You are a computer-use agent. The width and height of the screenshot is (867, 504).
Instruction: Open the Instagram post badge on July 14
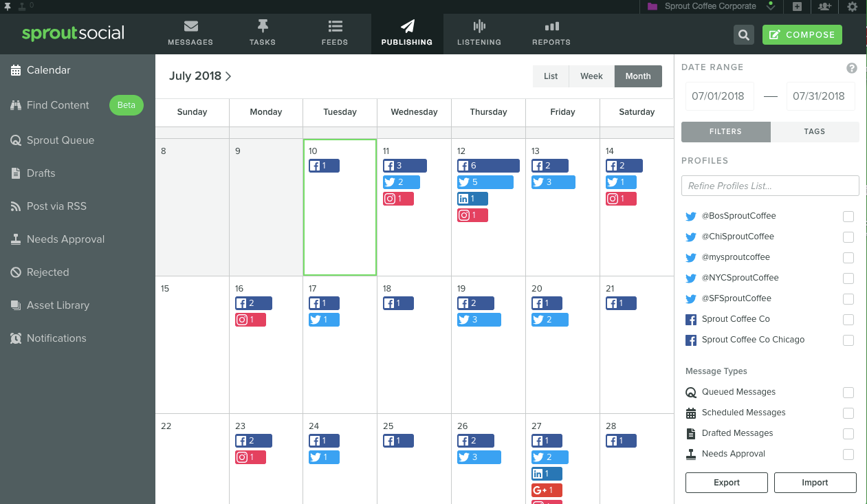[621, 199]
